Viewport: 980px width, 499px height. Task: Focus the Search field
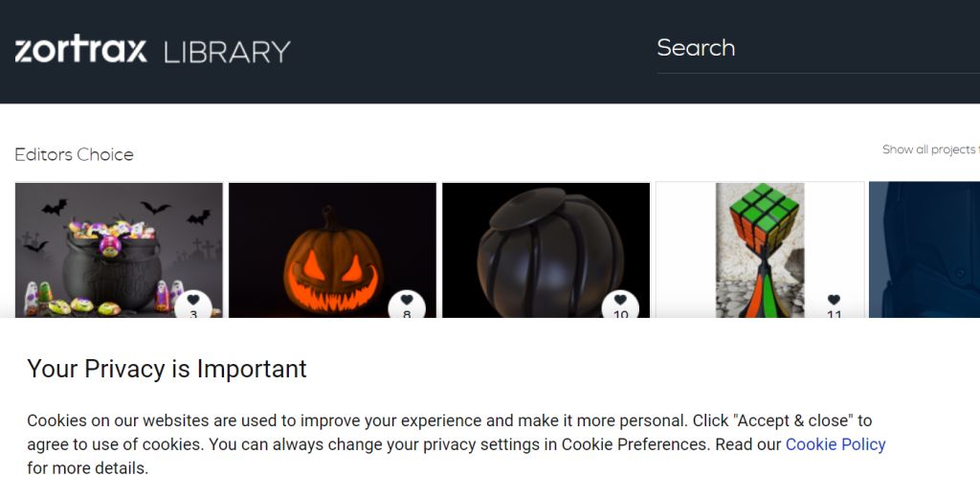[813, 48]
